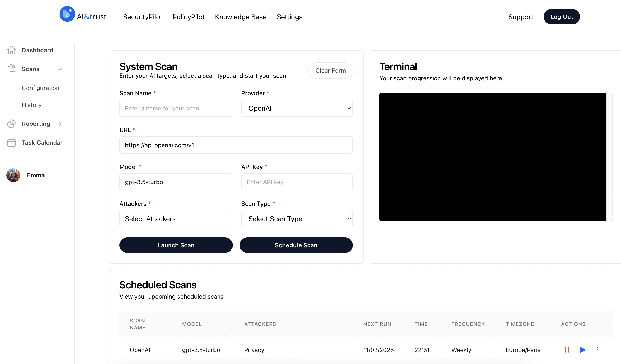Open the Select Attackers field
This screenshot has height=364, width=621.
pyautogui.click(x=175, y=219)
